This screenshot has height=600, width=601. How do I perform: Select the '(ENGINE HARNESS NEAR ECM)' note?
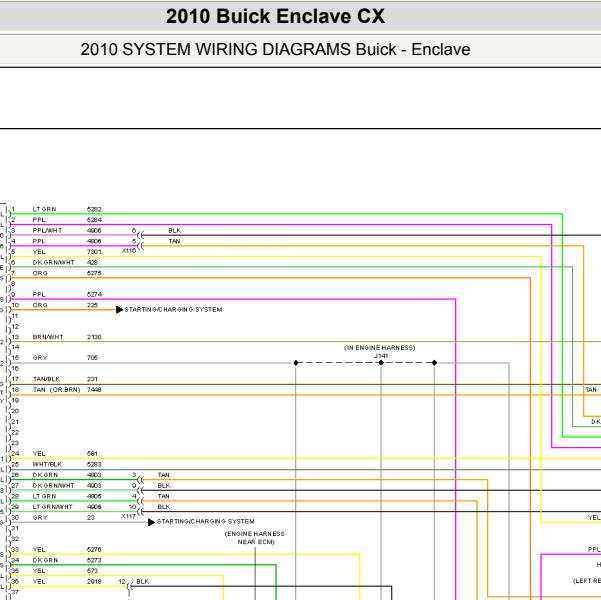[255, 538]
